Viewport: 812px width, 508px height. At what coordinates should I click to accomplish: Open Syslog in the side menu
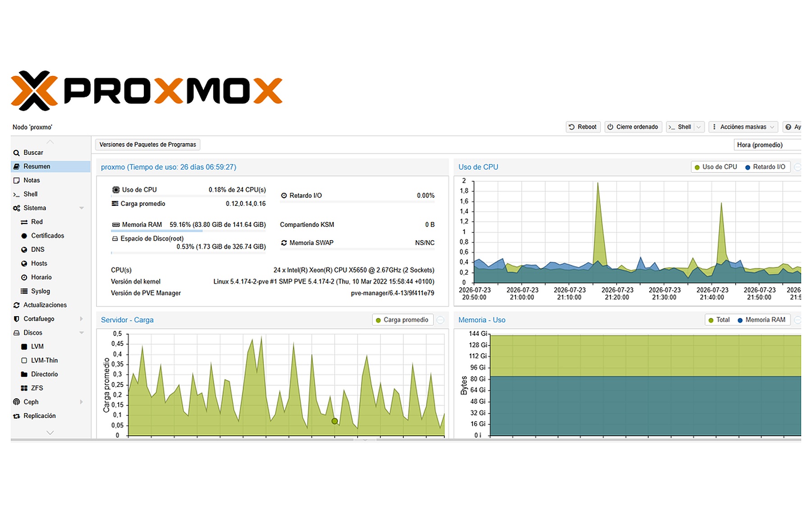pos(51,291)
